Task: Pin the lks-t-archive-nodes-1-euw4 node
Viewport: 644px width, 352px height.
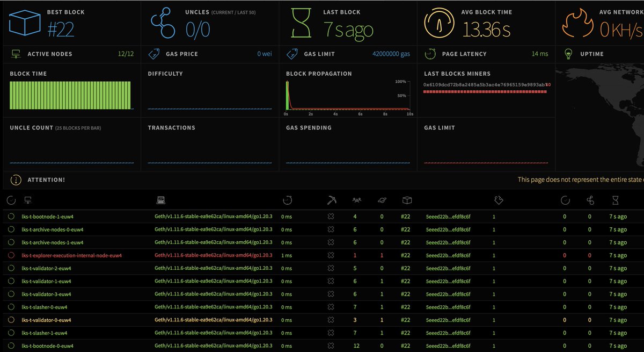Action: point(11,242)
